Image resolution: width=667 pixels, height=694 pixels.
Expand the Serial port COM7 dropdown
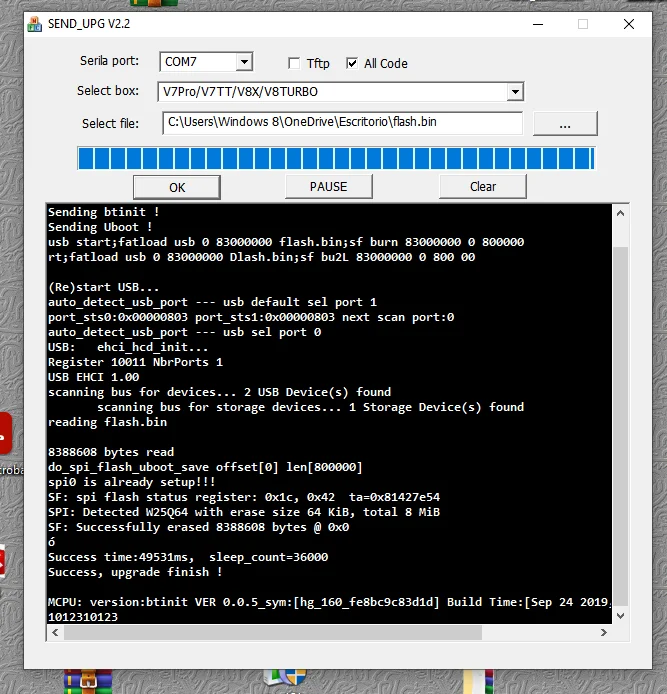(x=244, y=62)
